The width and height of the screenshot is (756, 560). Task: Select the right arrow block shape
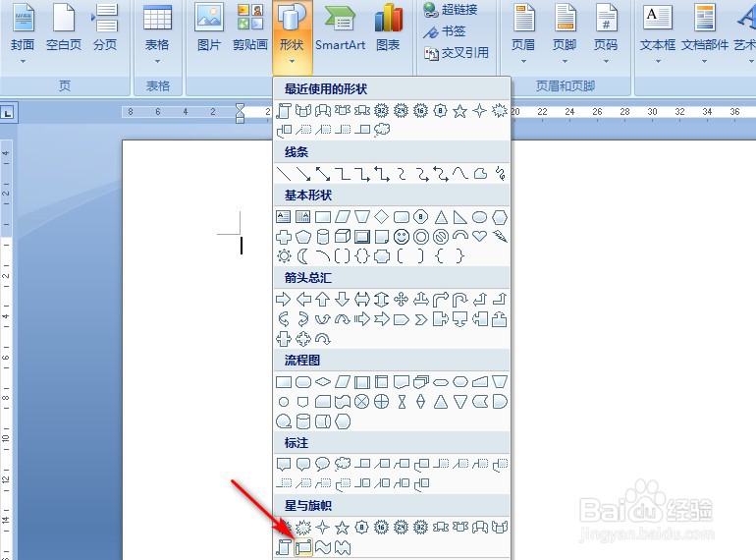click(284, 300)
